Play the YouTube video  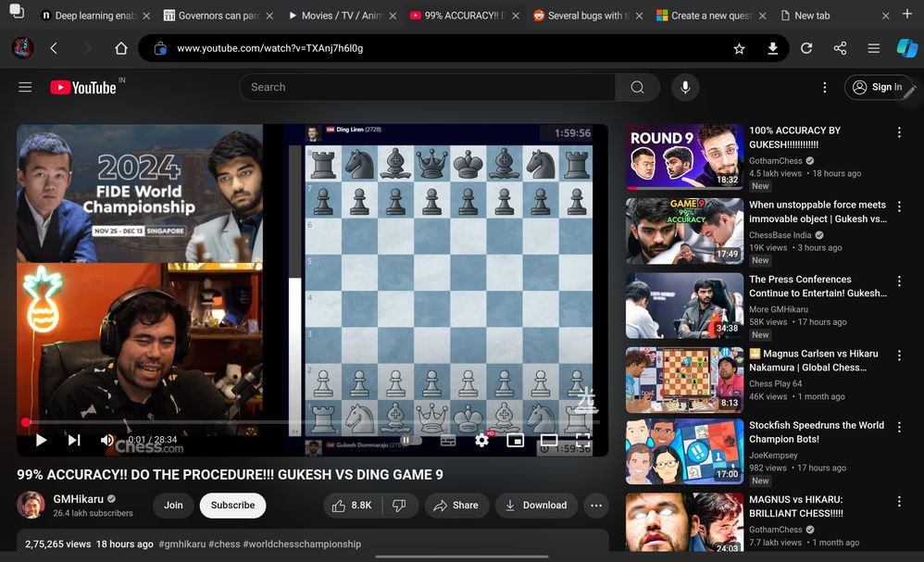[41, 440]
